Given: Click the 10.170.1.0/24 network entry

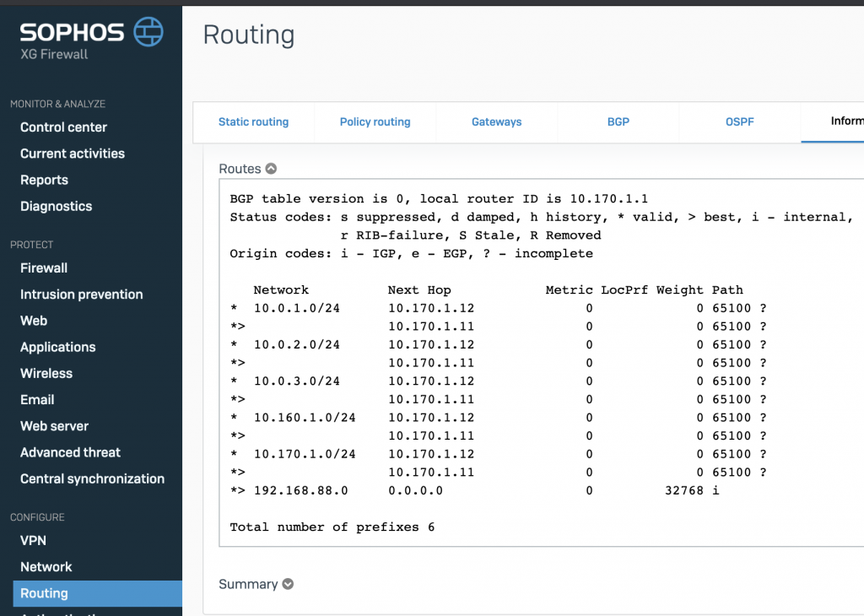Looking at the screenshot, I should pos(305,454).
